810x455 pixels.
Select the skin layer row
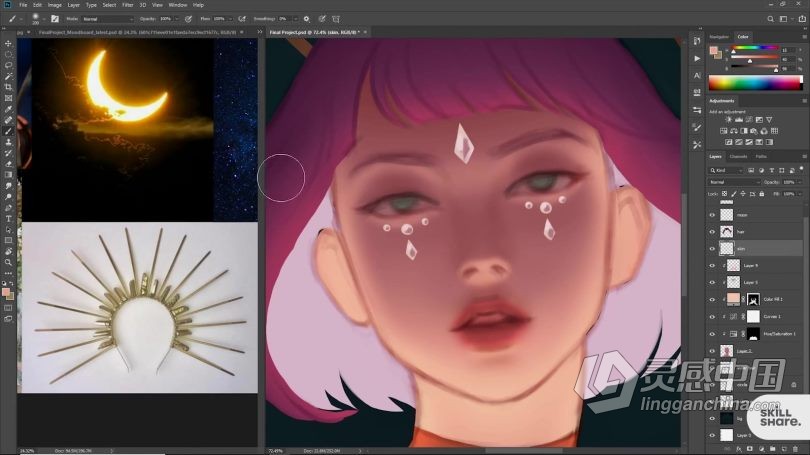click(x=755, y=249)
